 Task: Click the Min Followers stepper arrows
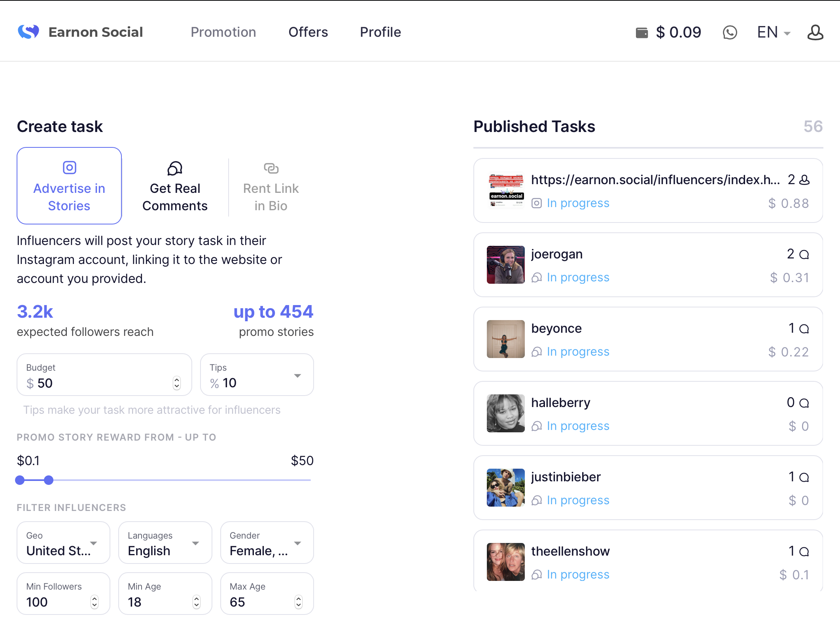(x=94, y=602)
